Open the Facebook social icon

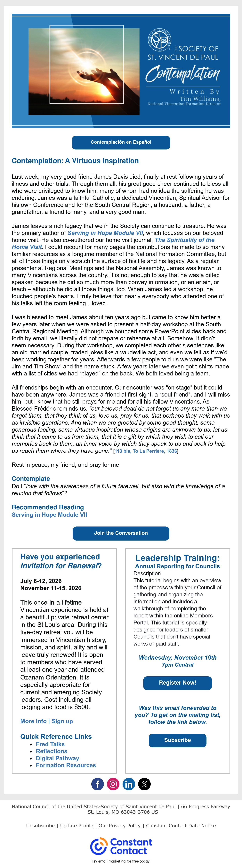97,784
